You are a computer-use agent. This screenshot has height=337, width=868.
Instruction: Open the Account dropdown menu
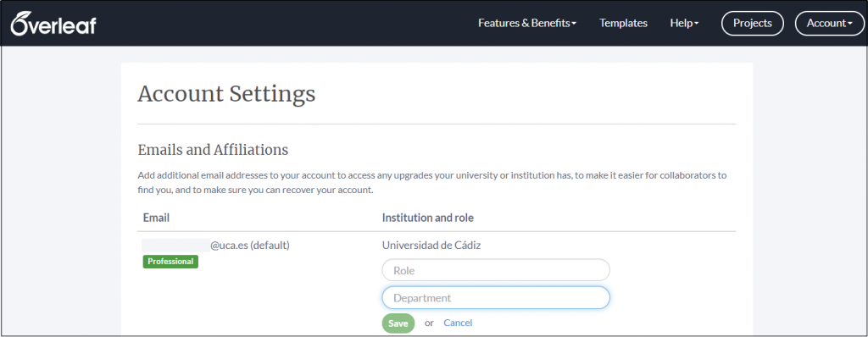(x=829, y=23)
